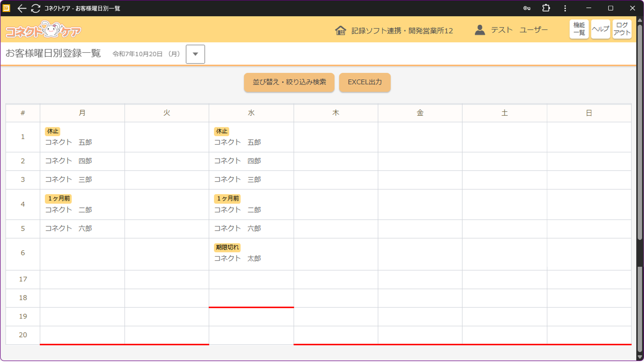Expand the date selection dropdown arrow
Screen dimensions: 644x362
pos(195,54)
